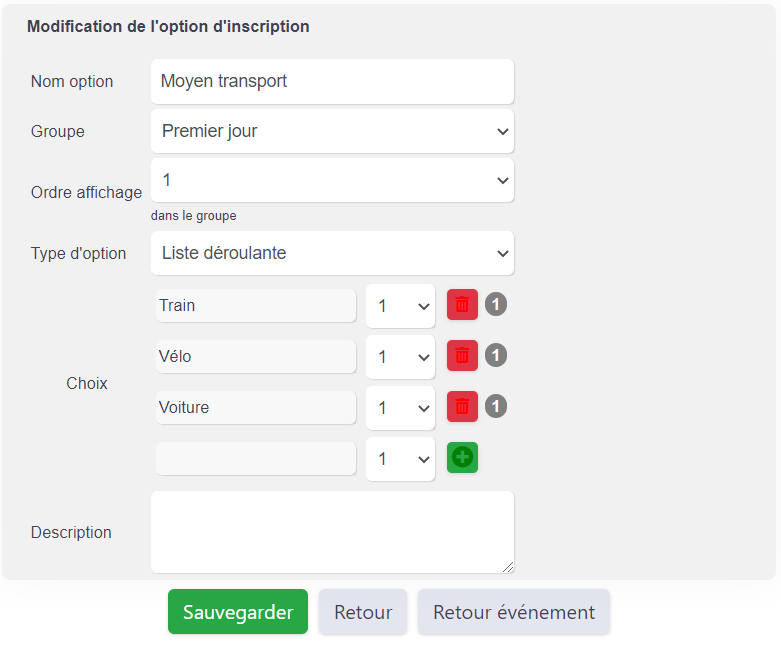
Task: Focus the empty new choice text field
Action: coord(256,458)
